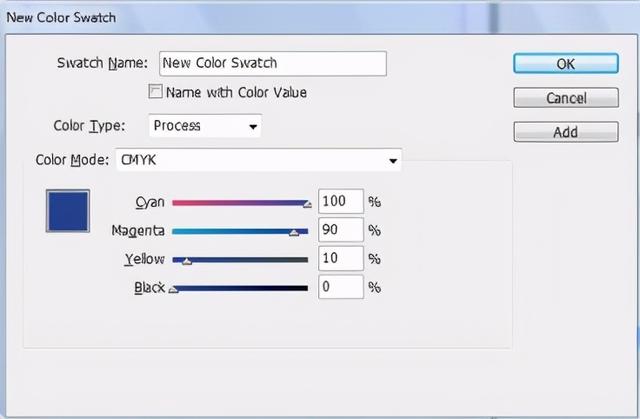Viewport: 640px width, 419px height.
Task: Click the Magenta label
Action: pos(138,231)
